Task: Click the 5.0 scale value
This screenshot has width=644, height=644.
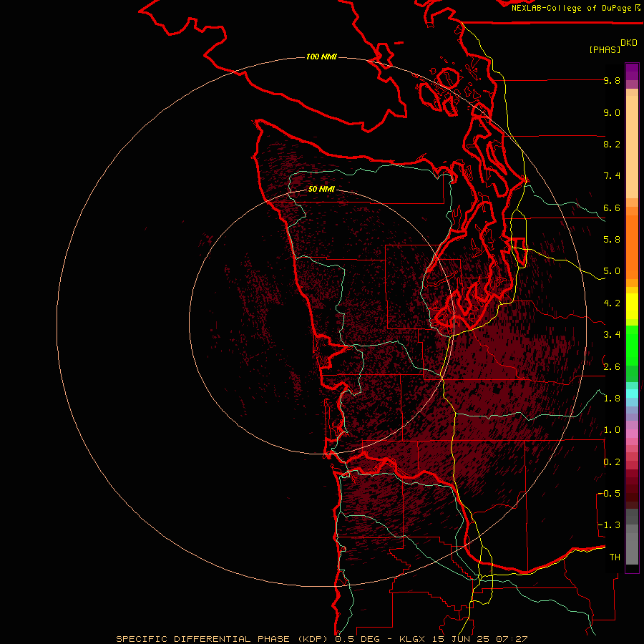Action: click(612, 271)
